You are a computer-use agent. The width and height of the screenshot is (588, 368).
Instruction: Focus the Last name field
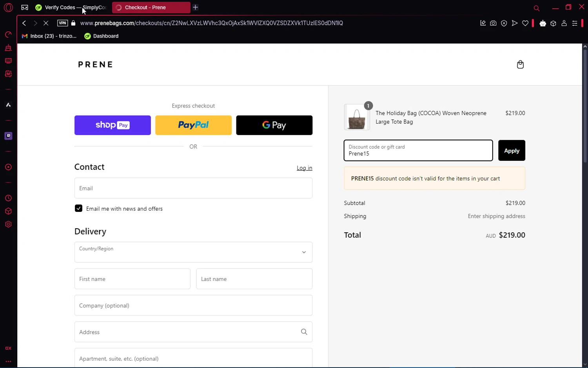pos(254,279)
